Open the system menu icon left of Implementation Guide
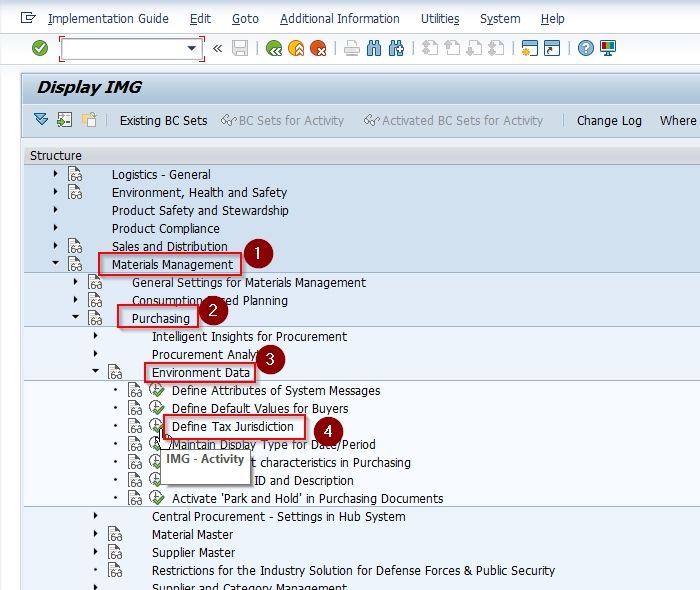Screen dimensions: 700x590 [x=28, y=18]
